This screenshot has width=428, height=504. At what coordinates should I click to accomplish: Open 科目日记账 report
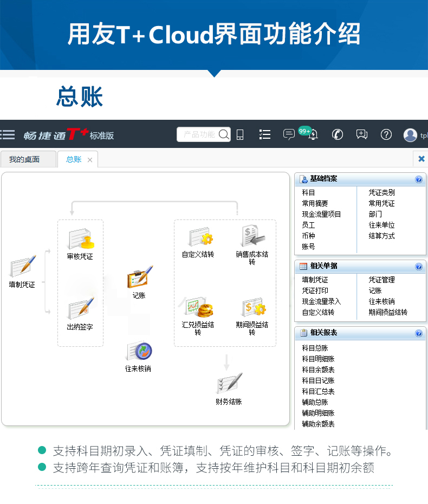318,380
